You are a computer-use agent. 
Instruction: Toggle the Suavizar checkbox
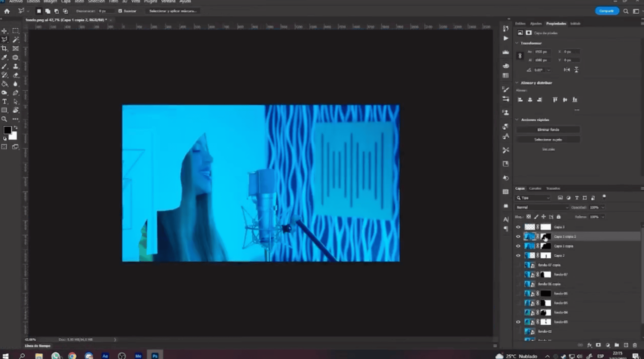pos(120,11)
